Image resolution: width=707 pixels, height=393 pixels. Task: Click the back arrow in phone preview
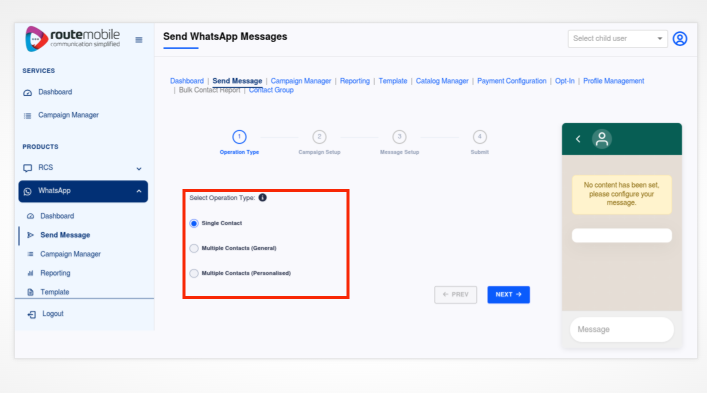coord(578,139)
